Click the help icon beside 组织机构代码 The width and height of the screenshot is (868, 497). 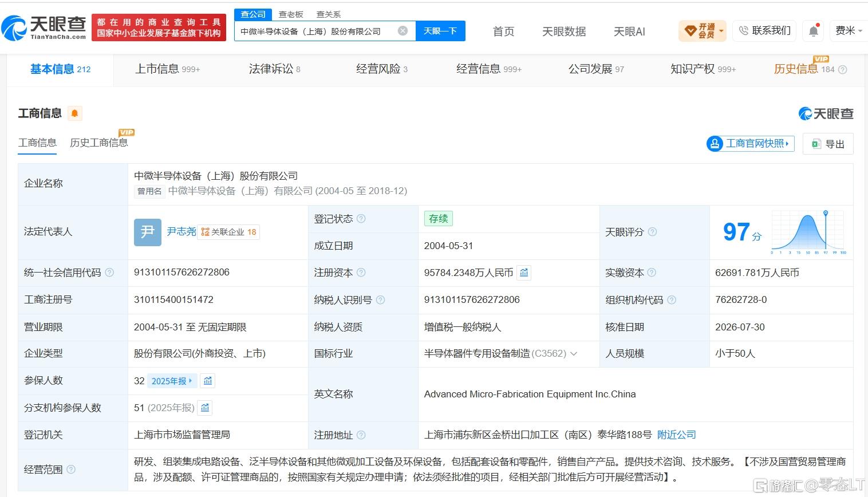point(672,300)
